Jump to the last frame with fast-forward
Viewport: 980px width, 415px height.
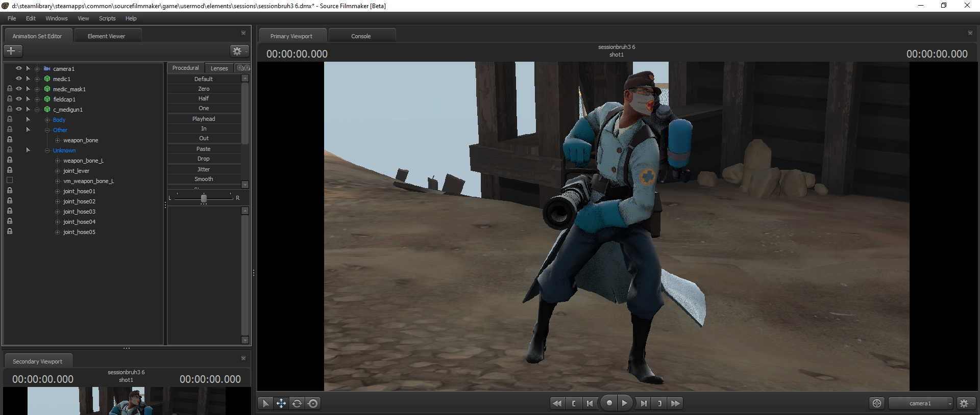click(x=676, y=403)
